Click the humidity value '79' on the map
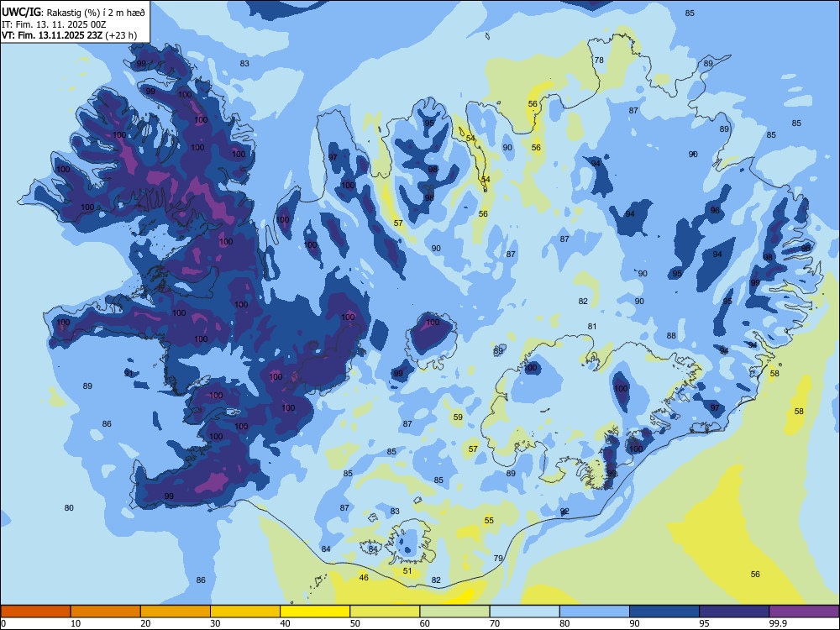 pos(498,559)
